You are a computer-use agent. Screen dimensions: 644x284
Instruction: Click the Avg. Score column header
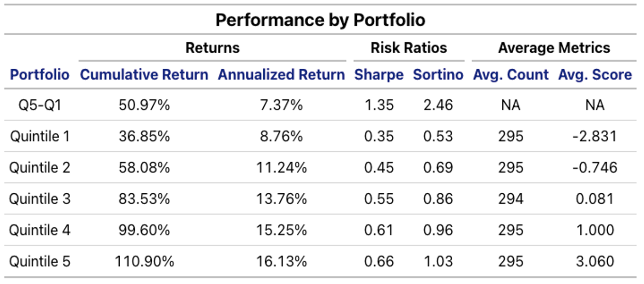click(595, 75)
